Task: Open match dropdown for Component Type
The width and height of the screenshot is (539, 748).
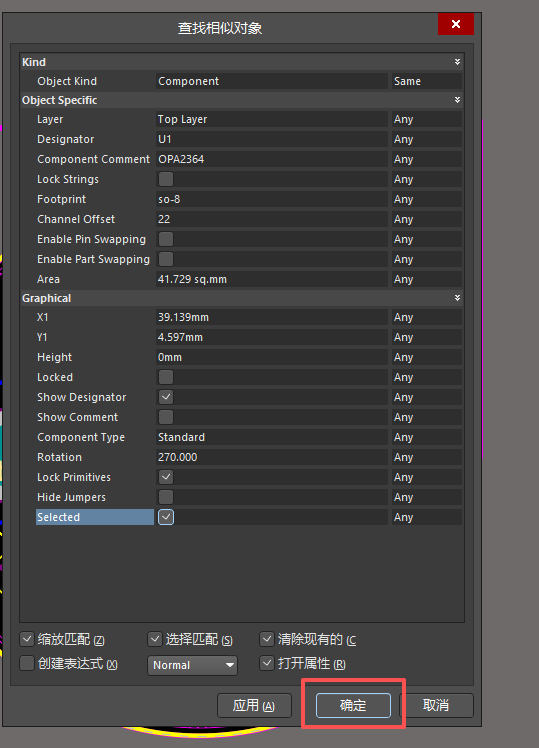Action: pos(427,437)
